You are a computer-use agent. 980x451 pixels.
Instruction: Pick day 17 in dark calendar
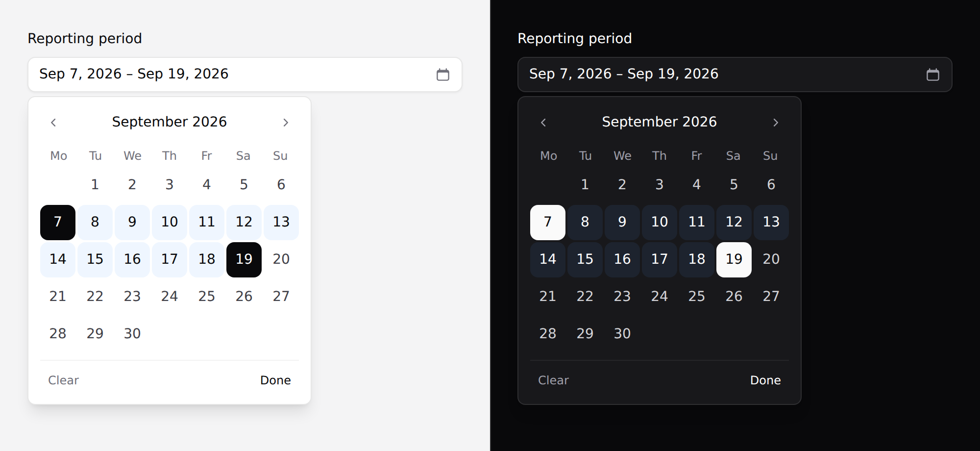pyautogui.click(x=660, y=260)
